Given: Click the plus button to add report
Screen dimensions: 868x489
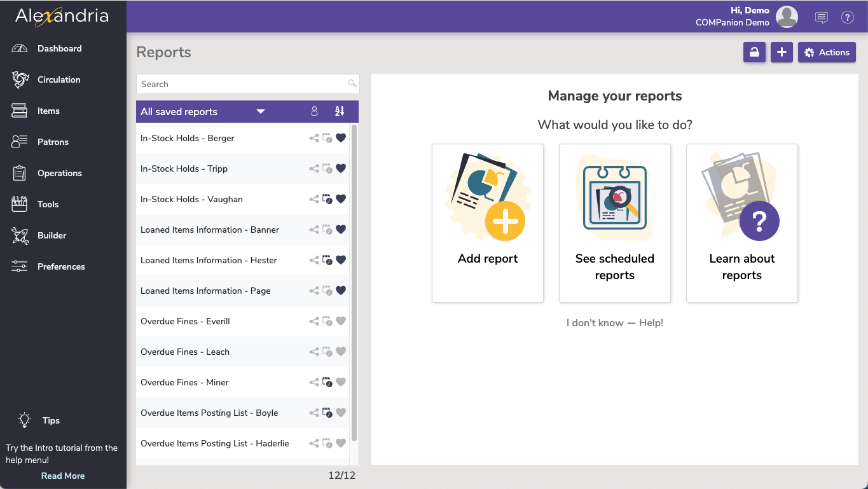Looking at the screenshot, I should [782, 52].
